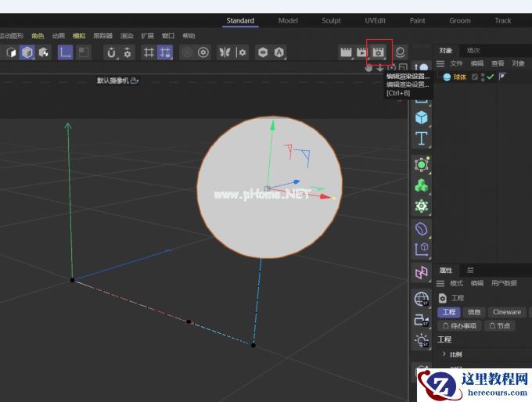This screenshot has width=532, height=402.
Task: Open Edit Render Settings clapperboard icon
Action: pos(379,52)
